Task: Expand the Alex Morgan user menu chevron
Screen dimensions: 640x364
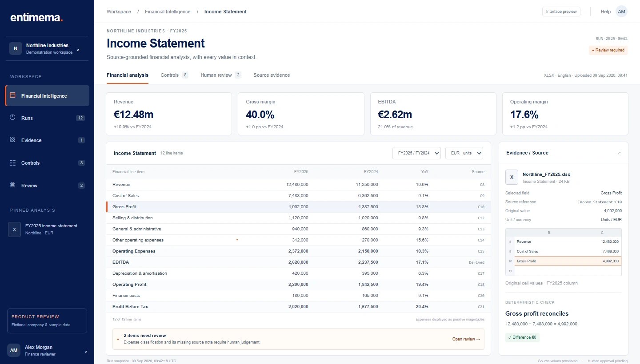Action: pos(85,352)
